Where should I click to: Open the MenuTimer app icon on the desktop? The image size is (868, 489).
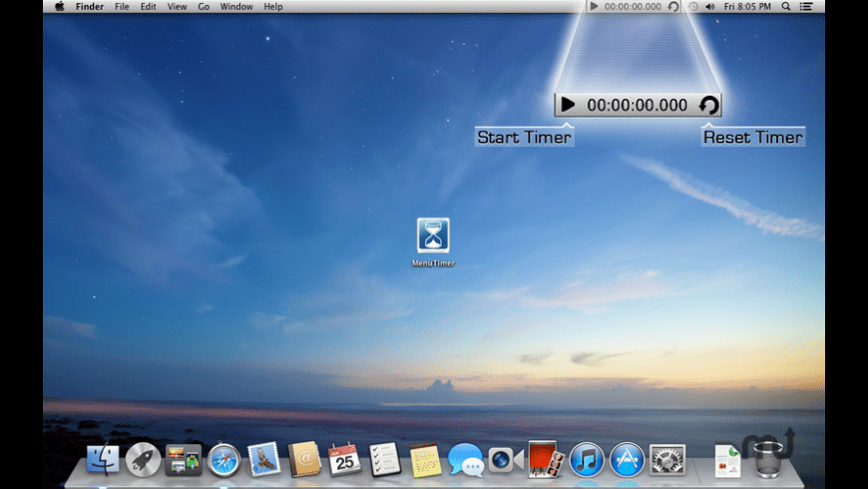[x=433, y=236]
